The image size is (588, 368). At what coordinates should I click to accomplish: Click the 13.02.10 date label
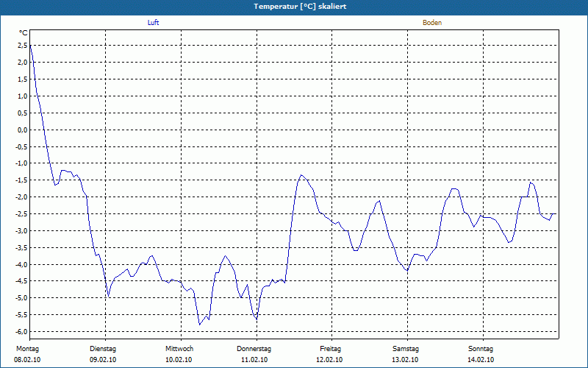pyautogui.click(x=405, y=360)
